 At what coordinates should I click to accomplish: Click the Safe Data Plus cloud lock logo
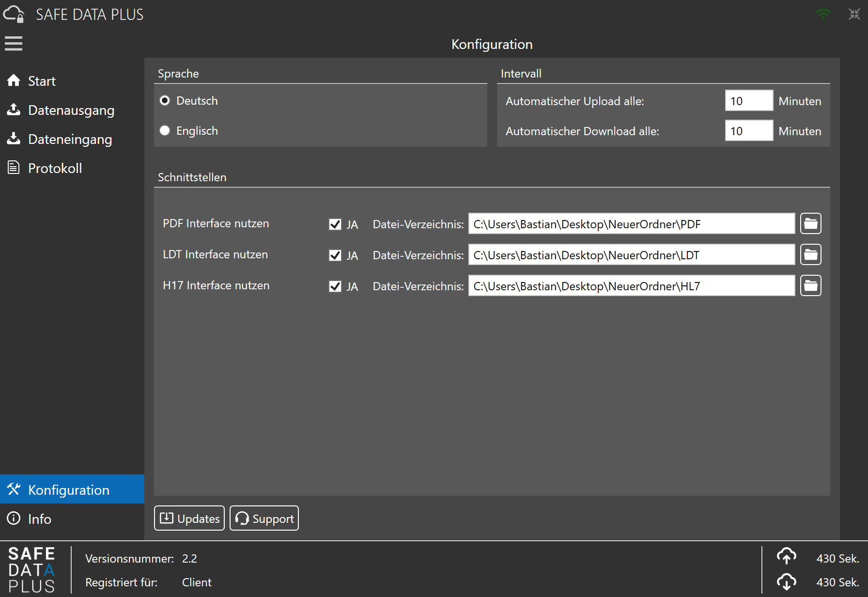(14, 14)
